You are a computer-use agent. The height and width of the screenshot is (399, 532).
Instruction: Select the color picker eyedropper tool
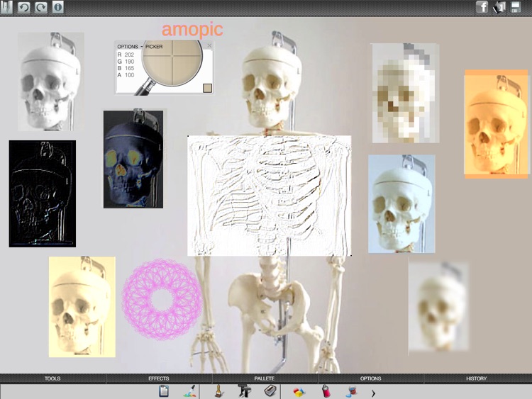(x=189, y=391)
